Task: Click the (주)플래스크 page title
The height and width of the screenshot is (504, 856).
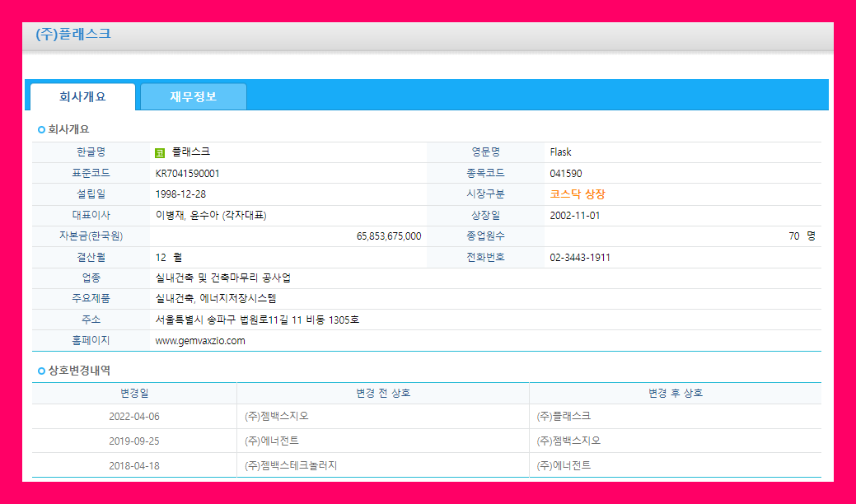Action: (x=73, y=35)
